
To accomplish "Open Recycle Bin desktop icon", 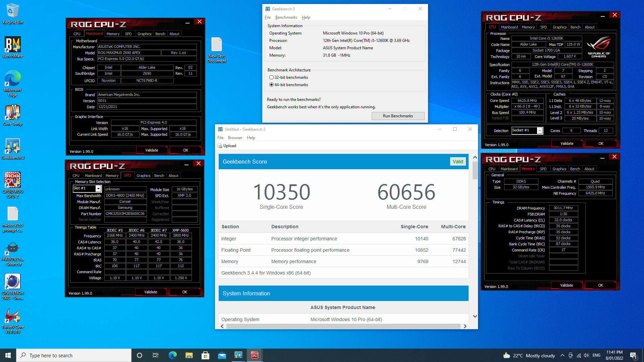I will (x=13, y=14).
